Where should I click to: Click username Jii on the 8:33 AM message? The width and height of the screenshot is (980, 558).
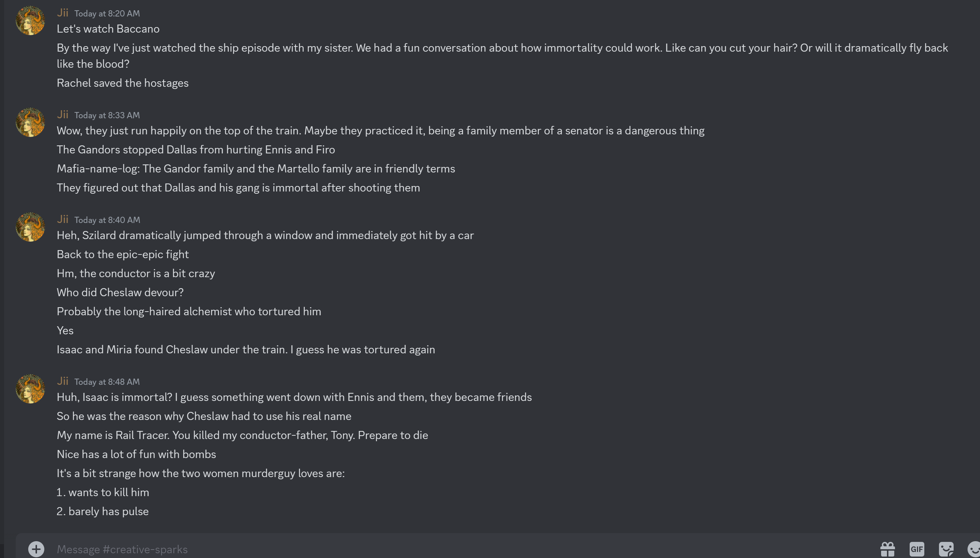pyautogui.click(x=63, y=115)
